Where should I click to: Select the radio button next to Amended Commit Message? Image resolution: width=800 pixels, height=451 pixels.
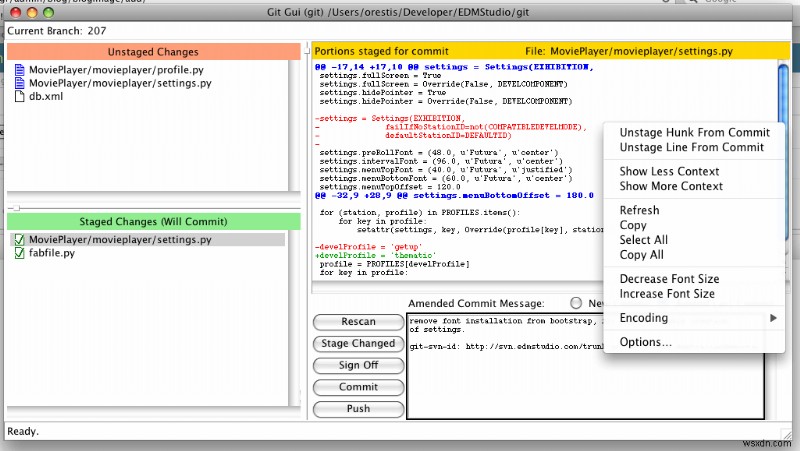point(576,303)
